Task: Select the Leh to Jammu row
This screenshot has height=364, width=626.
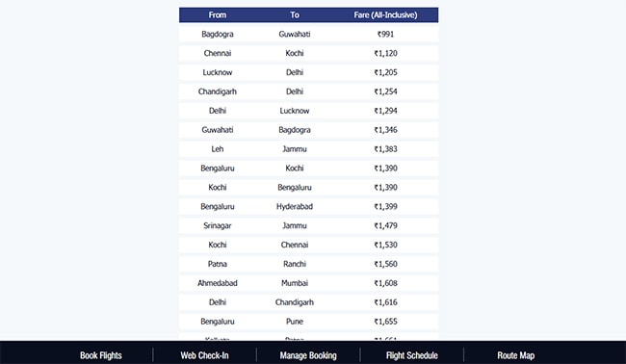Action: pos(308,149)
